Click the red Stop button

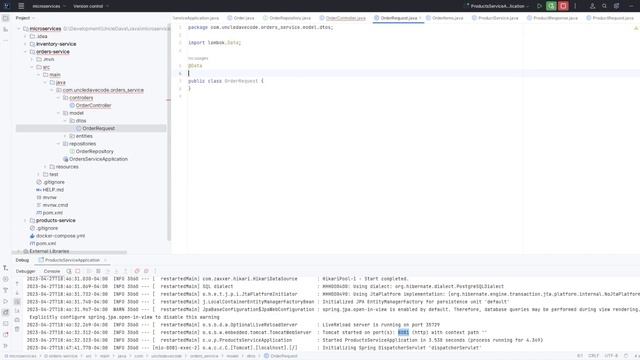point(563,6)
